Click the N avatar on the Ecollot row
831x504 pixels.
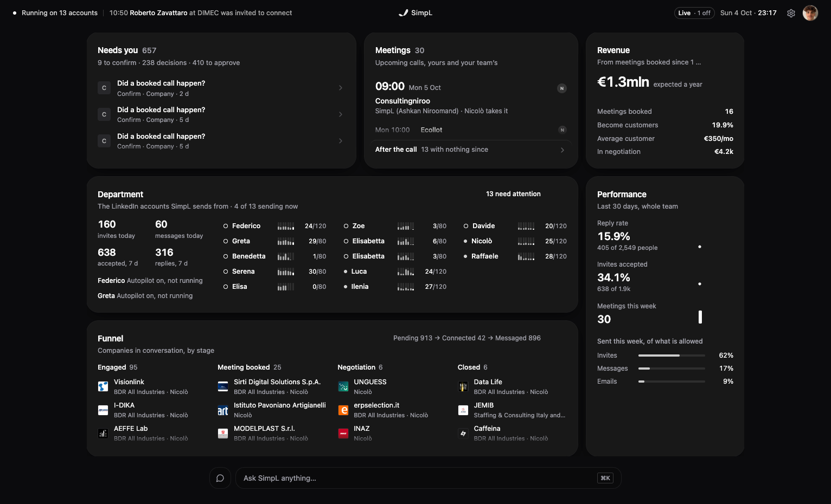[562, 130]
